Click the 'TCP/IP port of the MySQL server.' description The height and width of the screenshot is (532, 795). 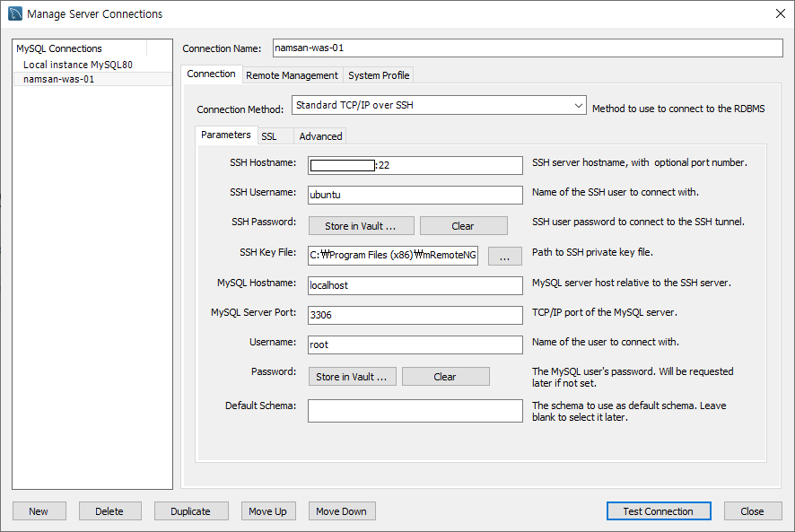605,312
